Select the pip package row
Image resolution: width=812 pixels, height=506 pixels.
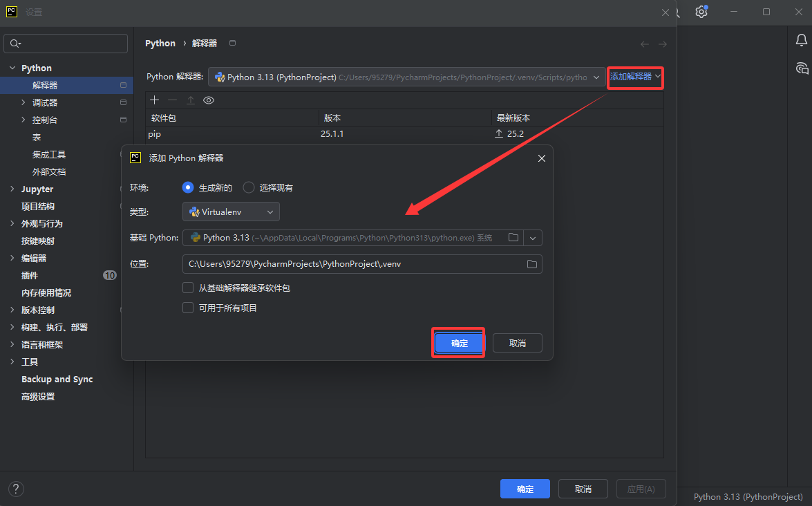pyautogui.click(x=404, y=133)
